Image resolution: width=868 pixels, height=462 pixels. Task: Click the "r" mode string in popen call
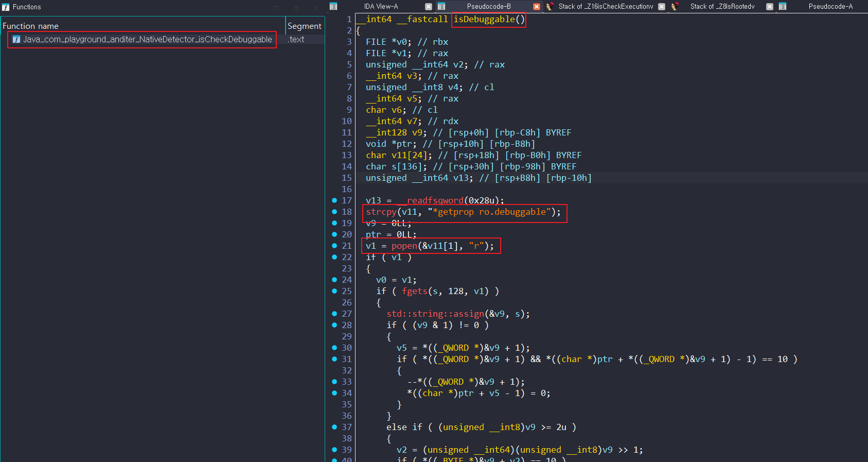coord(476,246)
